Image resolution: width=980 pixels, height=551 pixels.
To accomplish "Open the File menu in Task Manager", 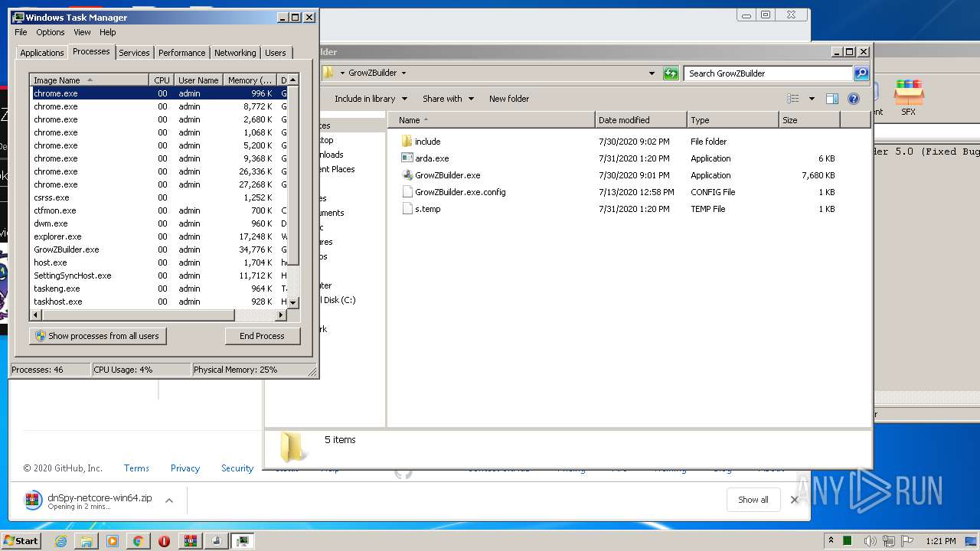I will coord(21,32).
